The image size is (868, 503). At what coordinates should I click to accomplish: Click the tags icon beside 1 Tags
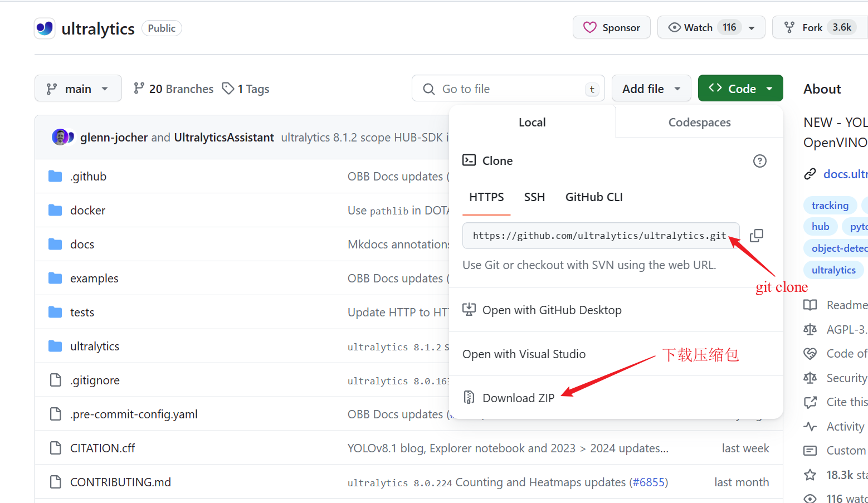[228, 89]
